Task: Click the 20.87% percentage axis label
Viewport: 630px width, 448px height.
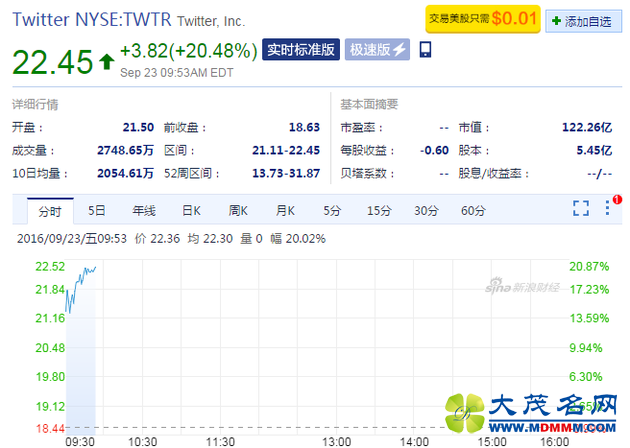Action: pyautogui.click(x=589, y=266)
